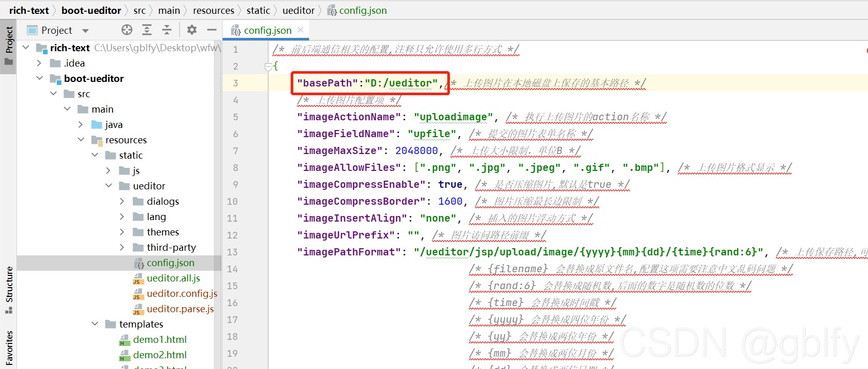Viewport: 868px width, 369px height.
Task: Click boot-ueditor in the breadcrumb path
Action: 91,10
